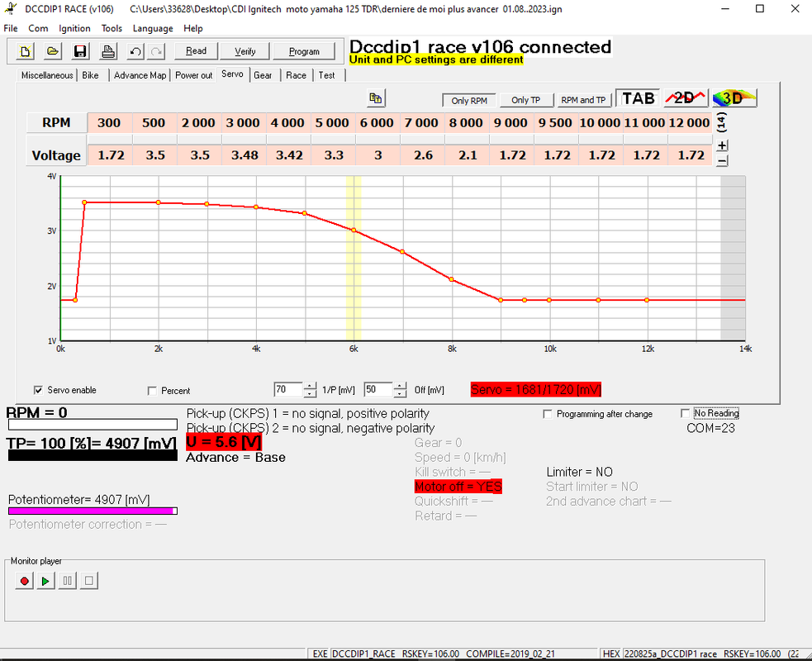
Task: Select the 2.1 voltage cell
Action: (467, 155)
